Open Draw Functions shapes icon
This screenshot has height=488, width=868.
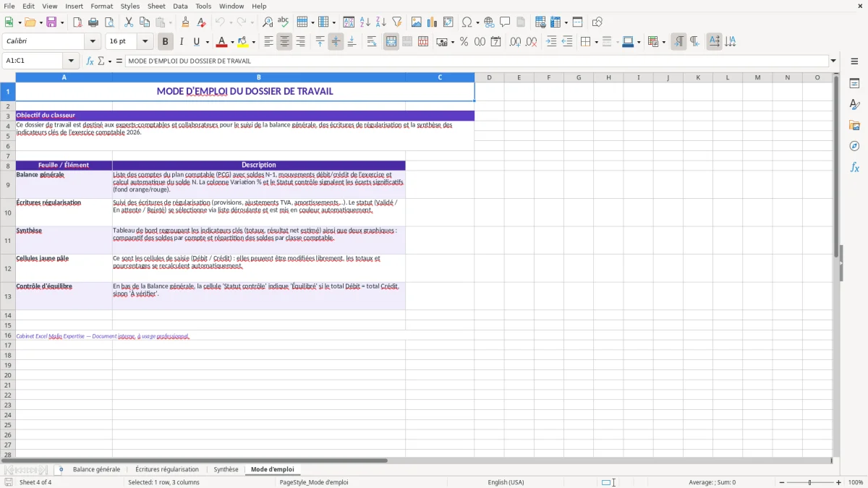click(x=597, y=22)
